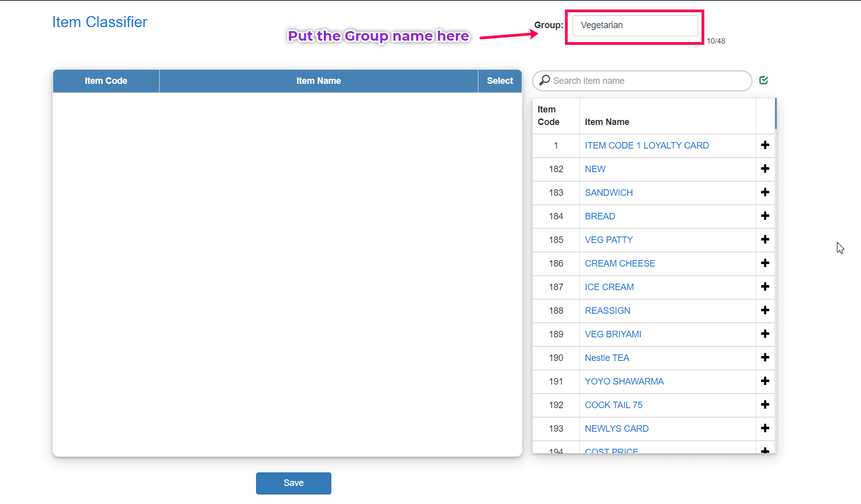Screen dimensions: 861x504
Task: Toggle the green select-all checkbox icon
Action: (x=764, y=80)
